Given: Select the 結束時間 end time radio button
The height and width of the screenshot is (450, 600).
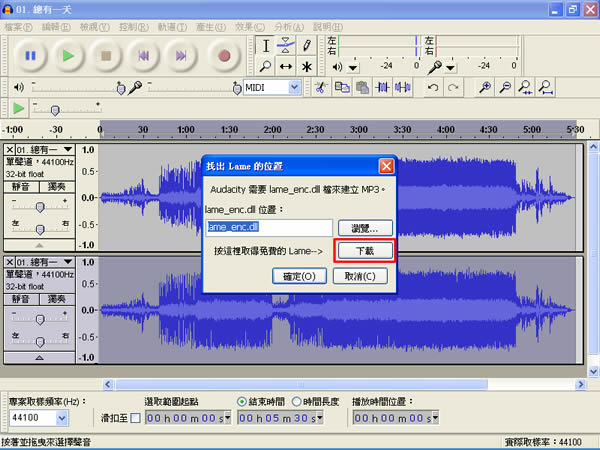Looking at the screenshot, I should click(x=241, y=401).
